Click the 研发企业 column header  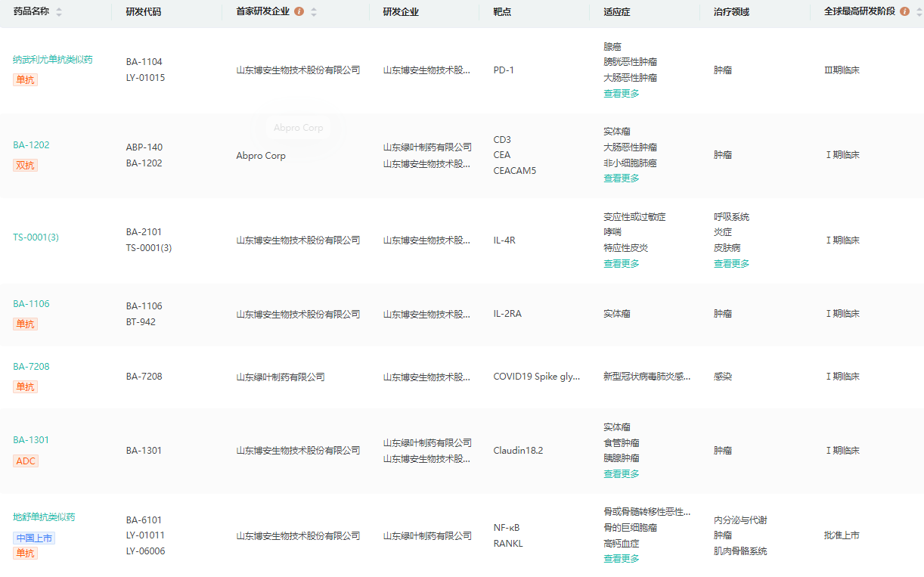pos(401,12)
